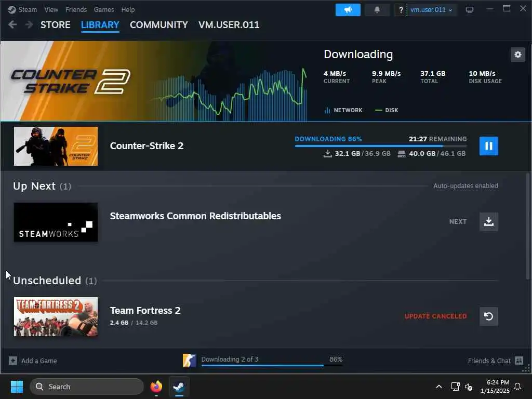Click the taskbar Search box
532x399 pixels.
[x=87, y=387]
